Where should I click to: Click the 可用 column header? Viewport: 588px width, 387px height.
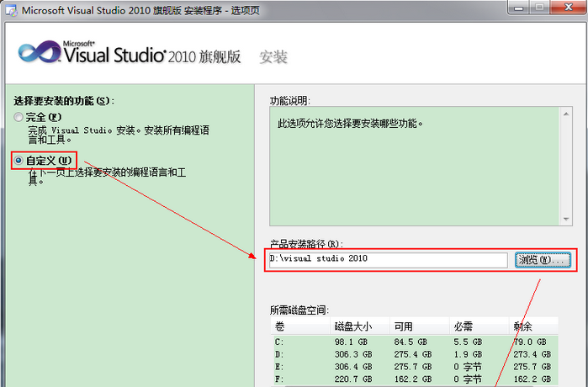[420, 326]
